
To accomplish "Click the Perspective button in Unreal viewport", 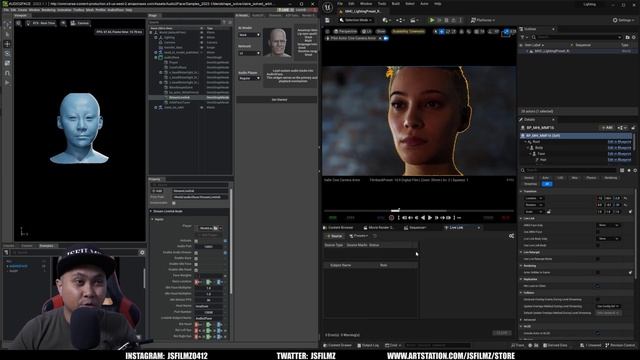I will pyautogui.click(x=345, y=31).
